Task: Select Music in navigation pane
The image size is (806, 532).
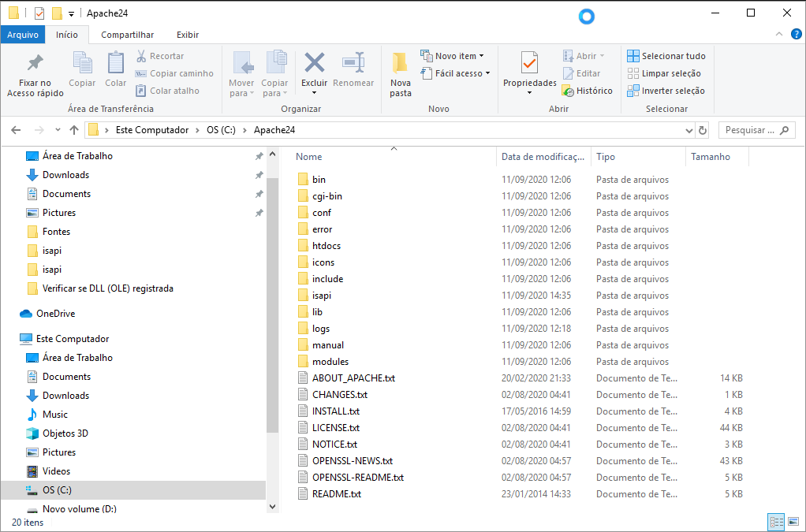Action: [x=47, y=415]
